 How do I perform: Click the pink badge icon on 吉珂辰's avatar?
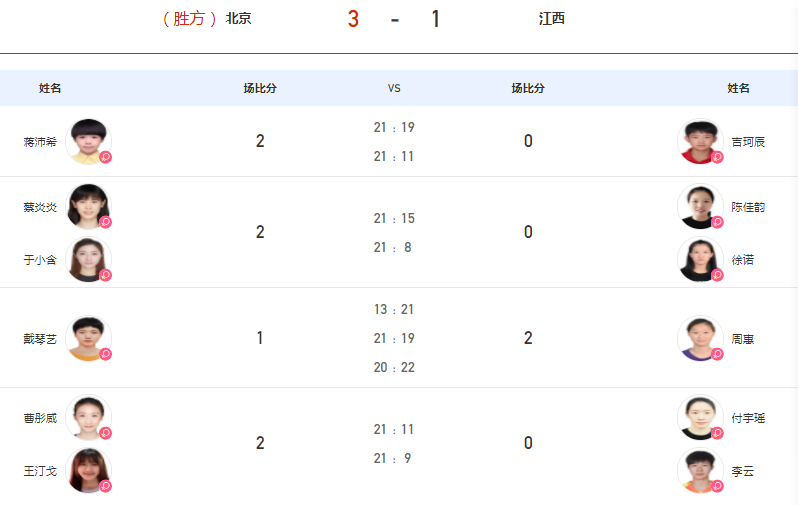click(x=718, y=157)
